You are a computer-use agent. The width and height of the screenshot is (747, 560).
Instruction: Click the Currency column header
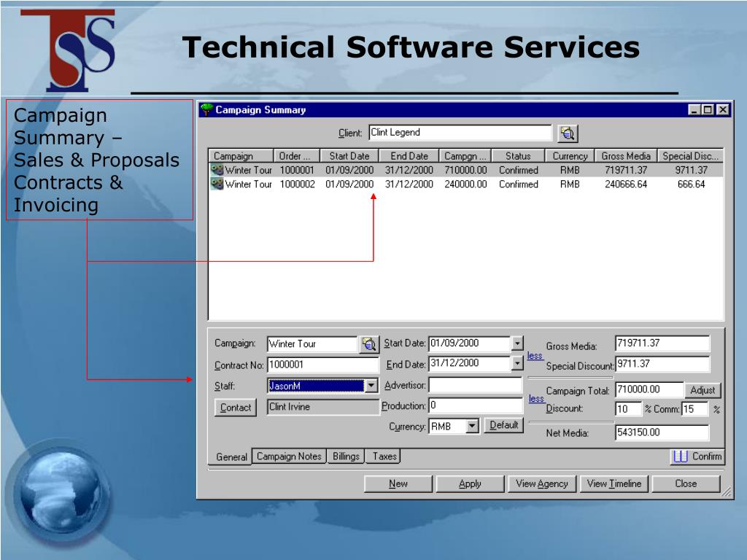570,156
